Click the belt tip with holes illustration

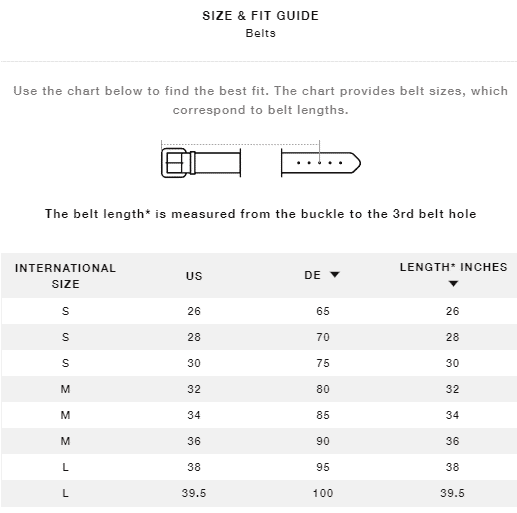(321, 163)
